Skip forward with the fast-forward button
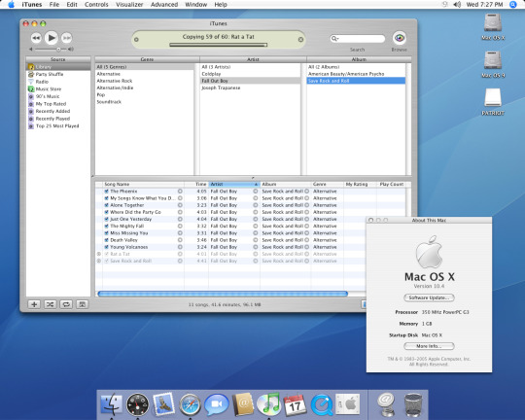This screenshot has width=525, height=420. [67, 38]
